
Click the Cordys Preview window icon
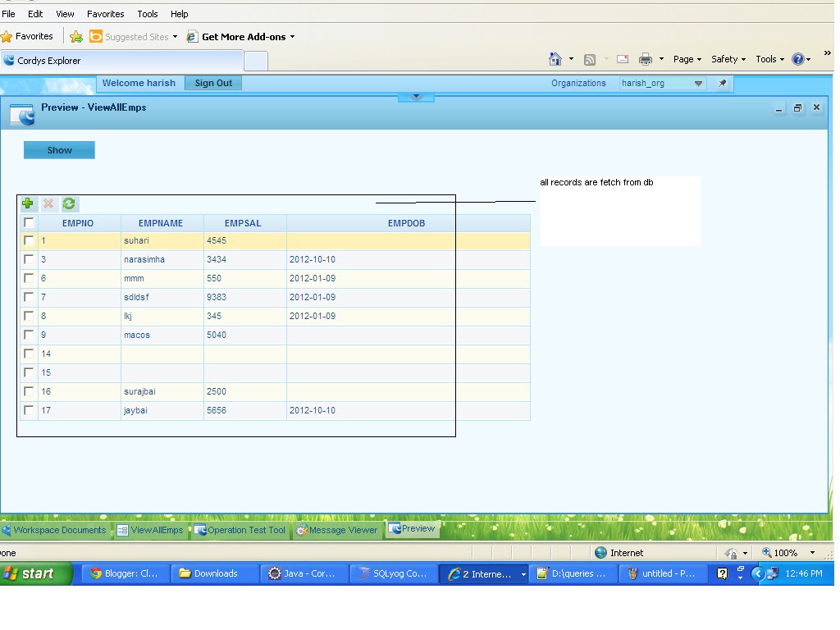pos(22,114)
